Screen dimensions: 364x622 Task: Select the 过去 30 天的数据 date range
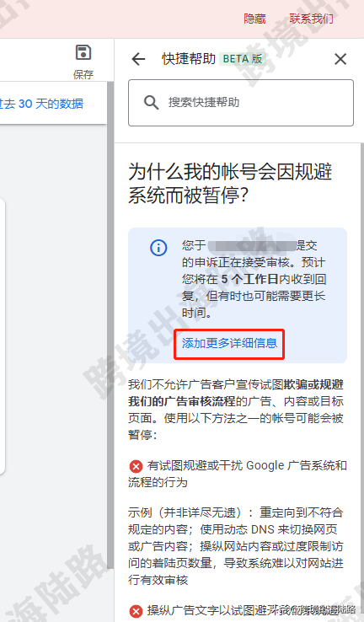pos(41,104)
